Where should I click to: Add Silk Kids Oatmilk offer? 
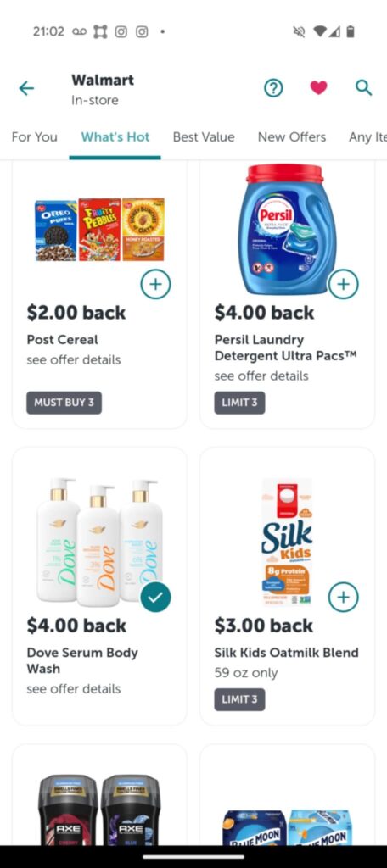pyautogui.click(x=343, y=597)
